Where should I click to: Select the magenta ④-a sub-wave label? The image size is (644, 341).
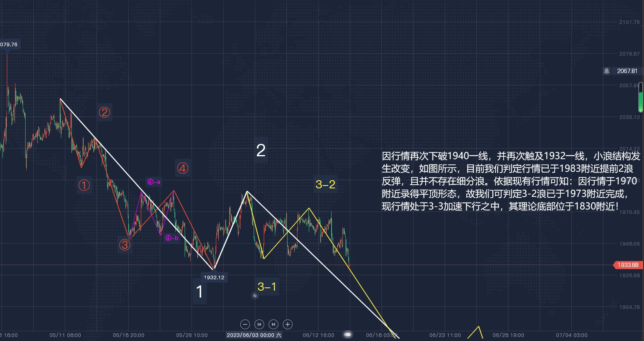[154, 182]
